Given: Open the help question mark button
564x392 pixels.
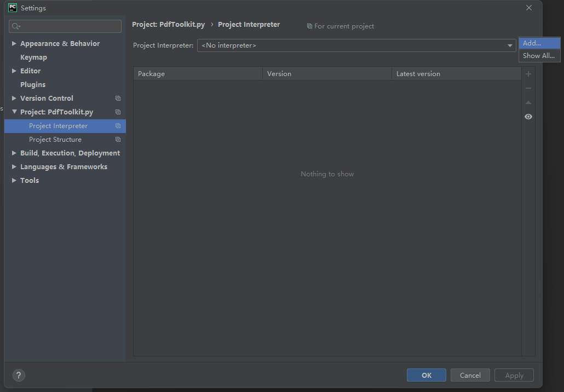Looking at the screenshot, I should pos(19,376).
